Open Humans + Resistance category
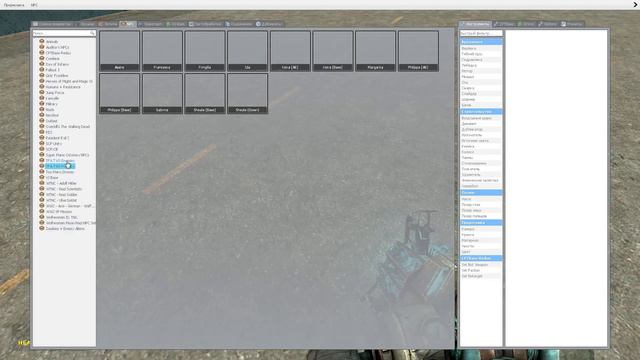 pyautogui.click(x=63, y=87)
